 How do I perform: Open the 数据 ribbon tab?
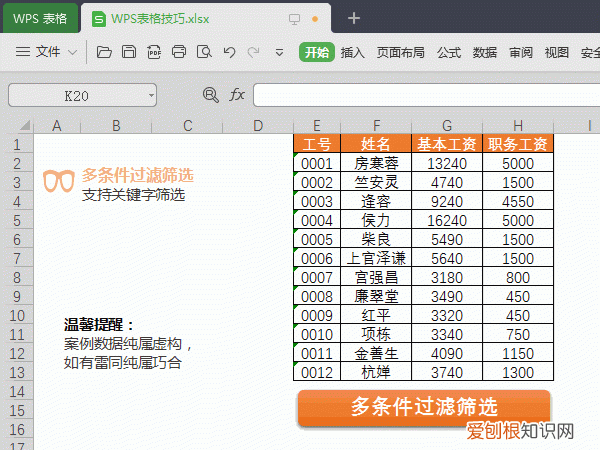485,52
